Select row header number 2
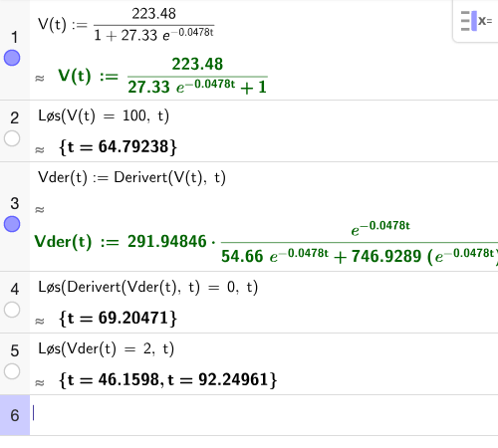 coord(14,118)
